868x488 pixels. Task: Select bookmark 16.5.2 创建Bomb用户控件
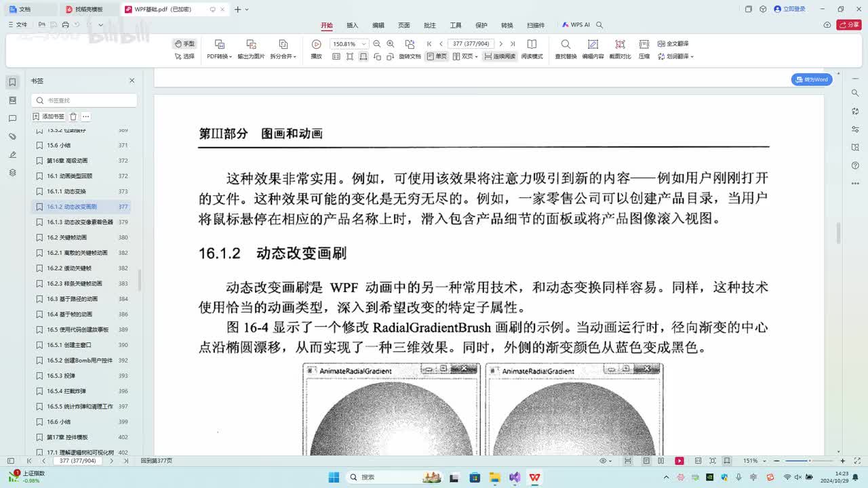(x=81, y=361)
